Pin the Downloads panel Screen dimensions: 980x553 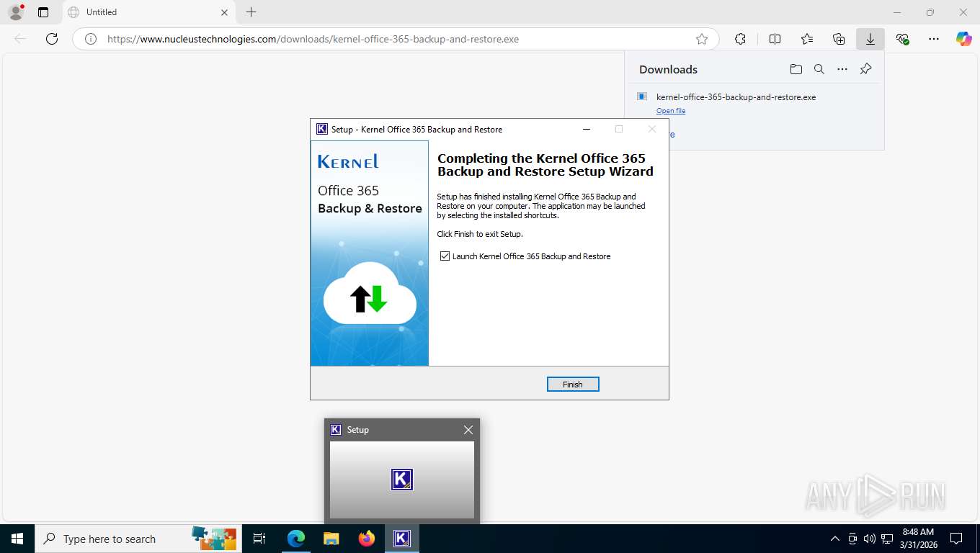point(866,69)
